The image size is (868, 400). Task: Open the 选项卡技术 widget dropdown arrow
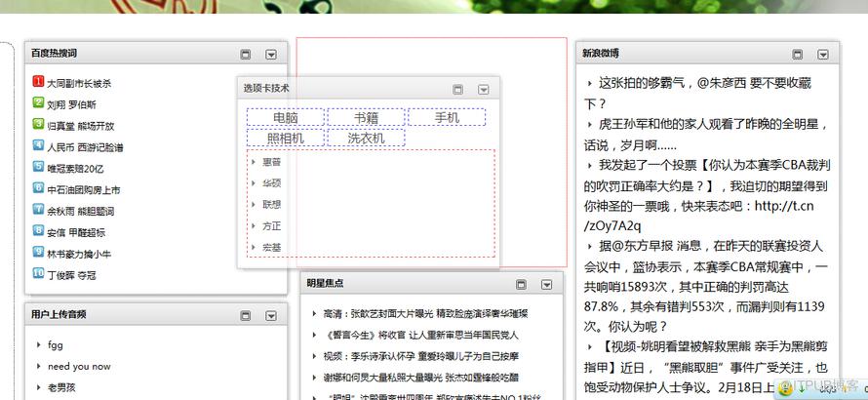tap(484, 89)
